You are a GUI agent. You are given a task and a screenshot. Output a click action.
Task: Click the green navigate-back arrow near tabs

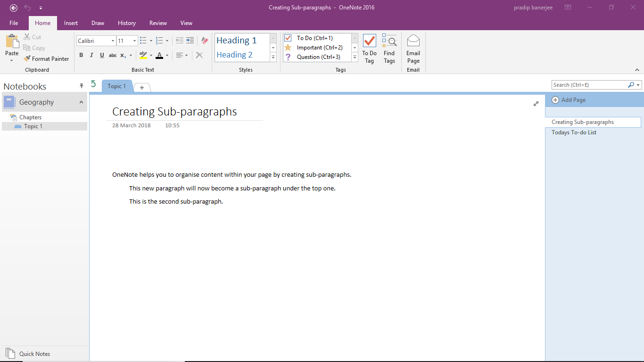93,84
